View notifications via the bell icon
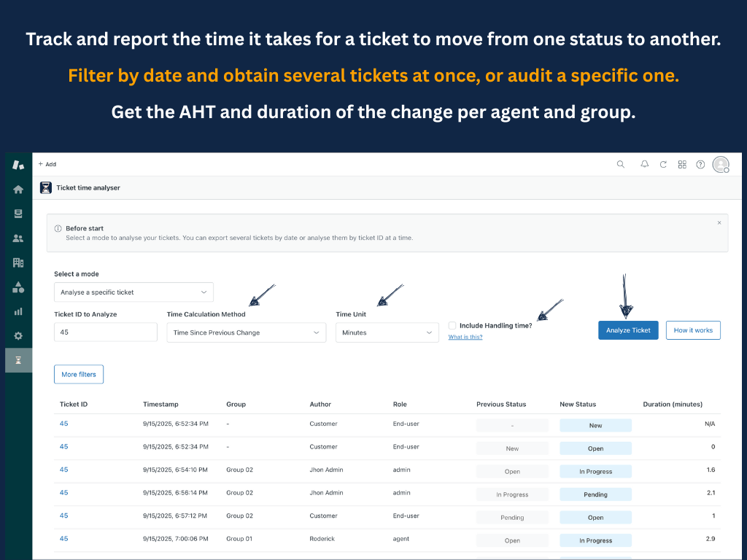The height and width of the screenshot is (560, 747). pos(644,164)
